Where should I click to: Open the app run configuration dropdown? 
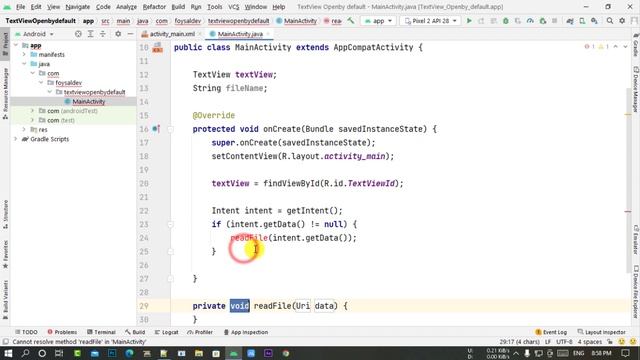pos(378,21)
